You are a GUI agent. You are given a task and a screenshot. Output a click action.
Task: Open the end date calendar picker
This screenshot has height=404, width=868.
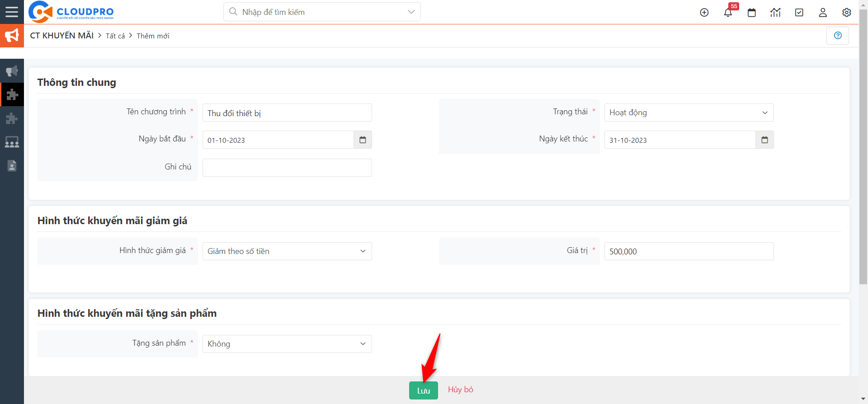click(x=764, y=140)
